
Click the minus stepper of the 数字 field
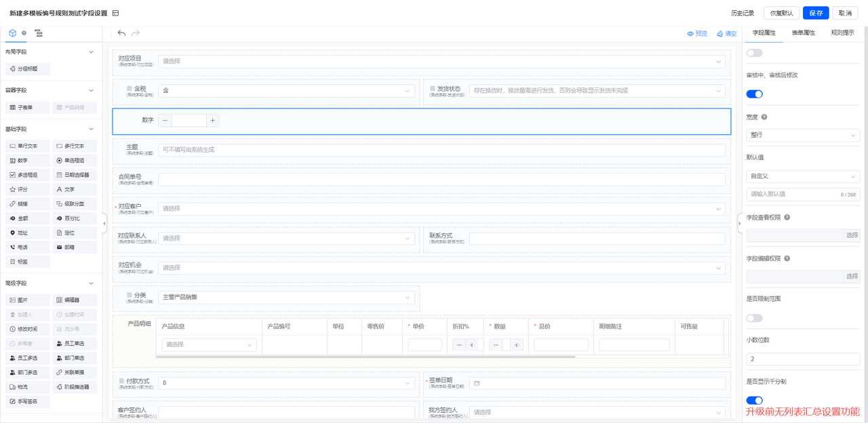click(165, 121)
